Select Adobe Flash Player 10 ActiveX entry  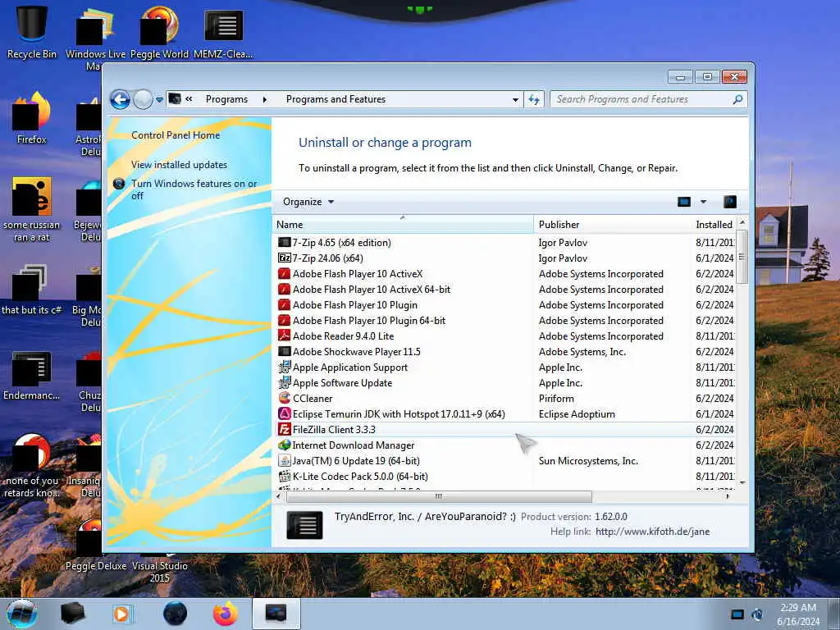[x=505, y=274]
